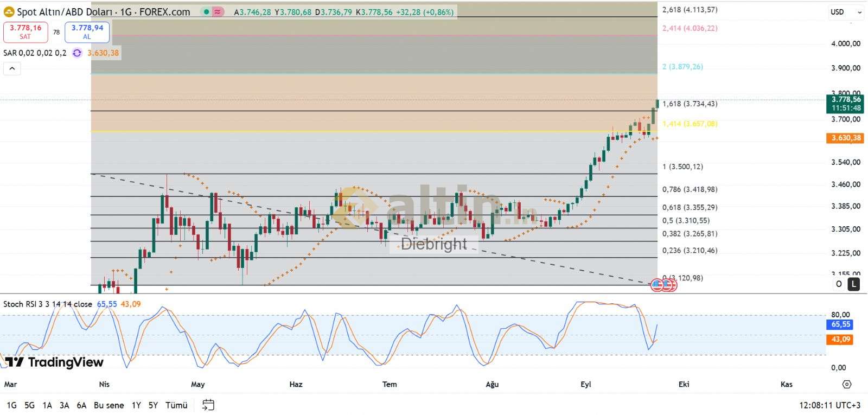Click the TradingView logo
The width and height of the screenshot is (868, 415).
tap(54, 362)
